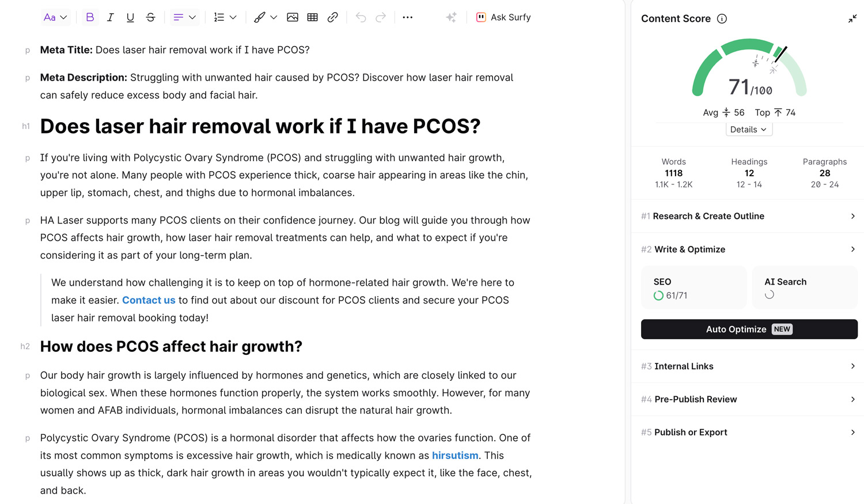Image resolution: width=864 pixels, height=504 pixels.
Task: Expand the Publish or Export step
Action: coord(748,432)
